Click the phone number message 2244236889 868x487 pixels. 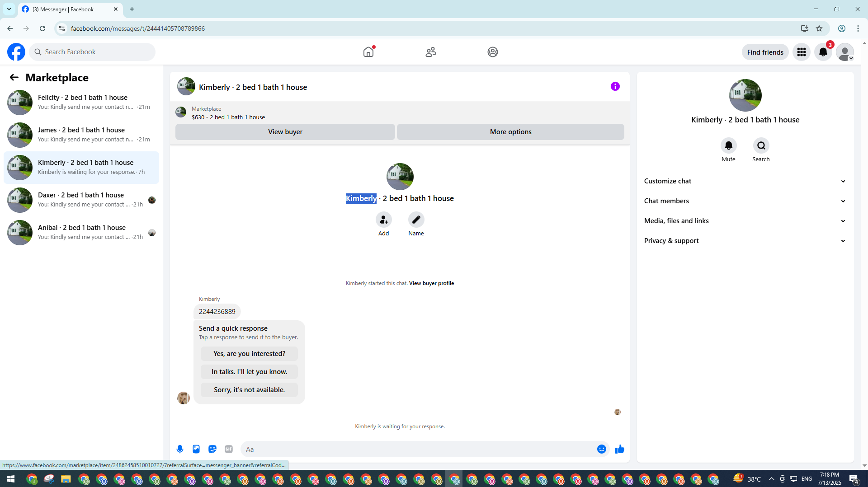pos(217,312)
